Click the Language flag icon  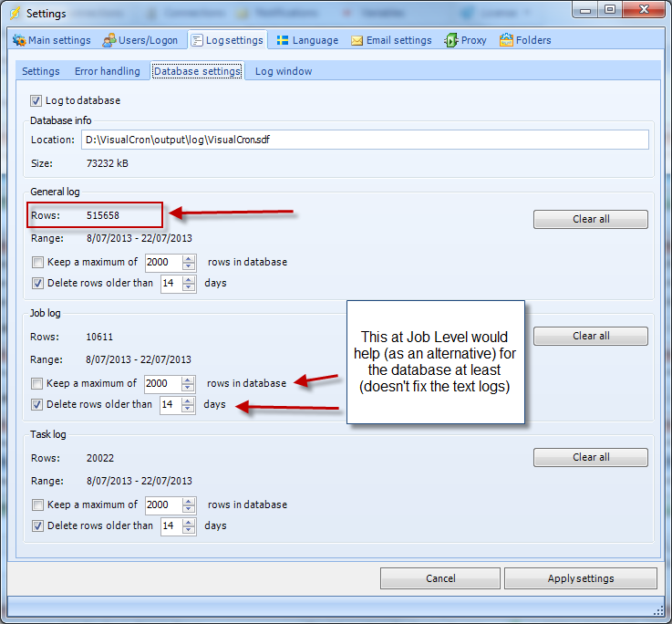pos(284,40)
